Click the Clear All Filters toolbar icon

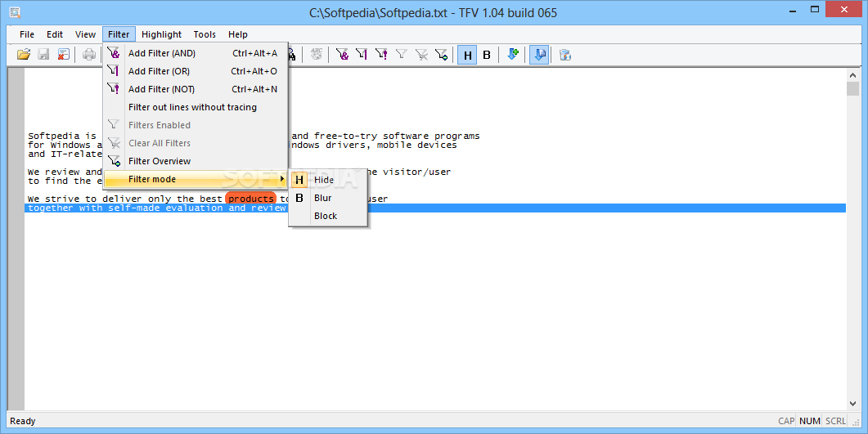[421, 55]
